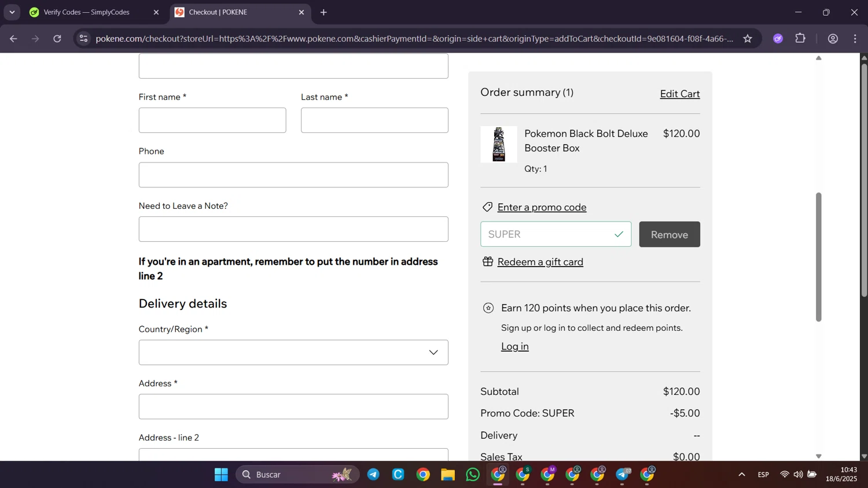Click the SUPER promo code field

556,234
